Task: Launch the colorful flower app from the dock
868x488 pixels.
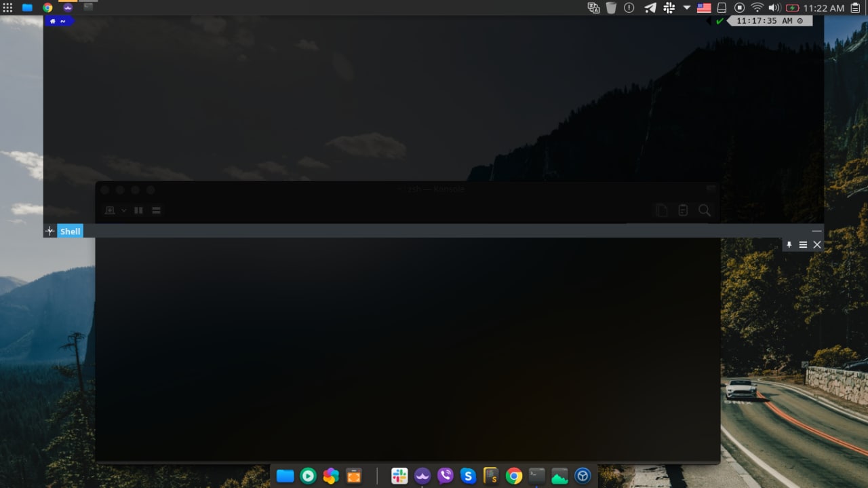Action: (x=331, y=476)
